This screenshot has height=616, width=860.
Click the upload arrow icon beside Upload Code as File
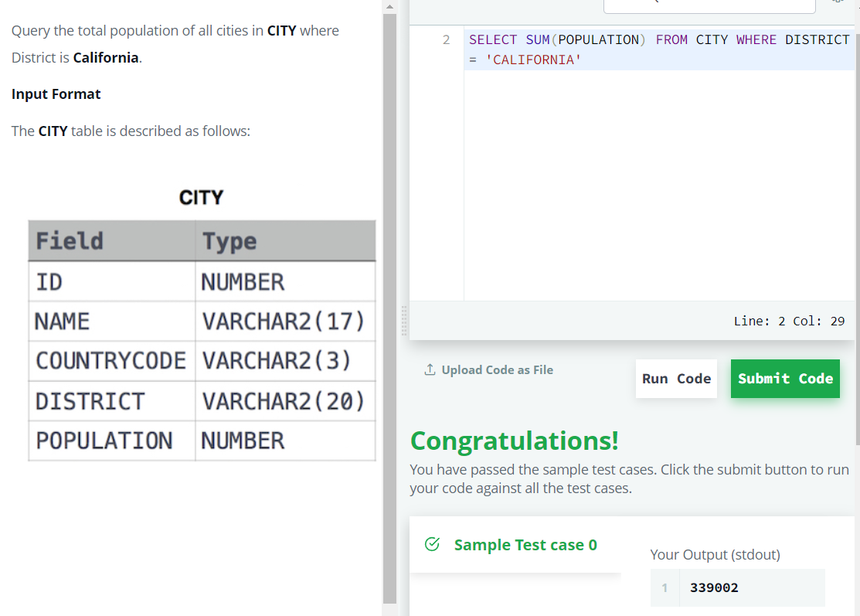tap(430, 369)
